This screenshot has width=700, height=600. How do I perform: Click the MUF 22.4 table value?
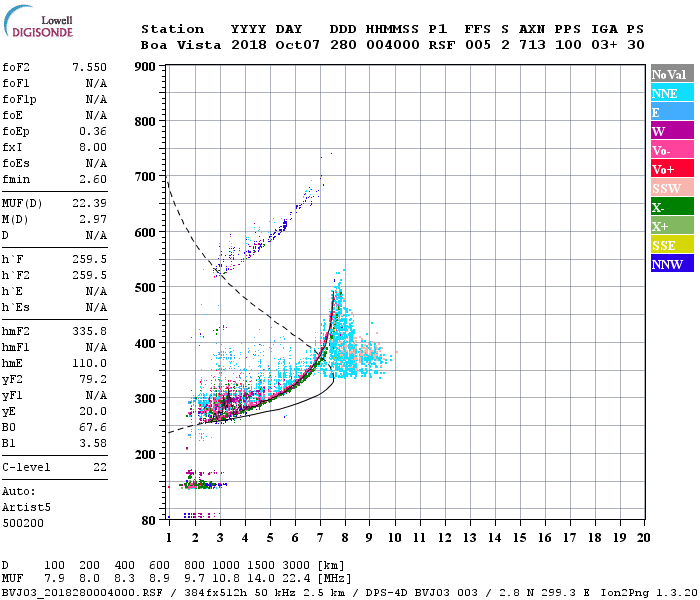click(x=296, y=579)
